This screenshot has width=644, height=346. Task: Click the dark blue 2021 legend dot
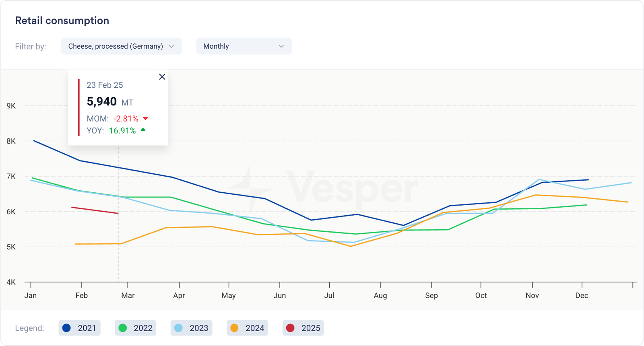click(x=67, y=328)
